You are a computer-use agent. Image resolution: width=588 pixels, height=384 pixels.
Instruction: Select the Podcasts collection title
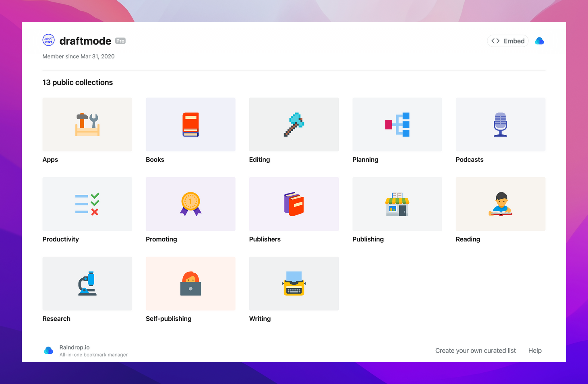click(470, 159)
